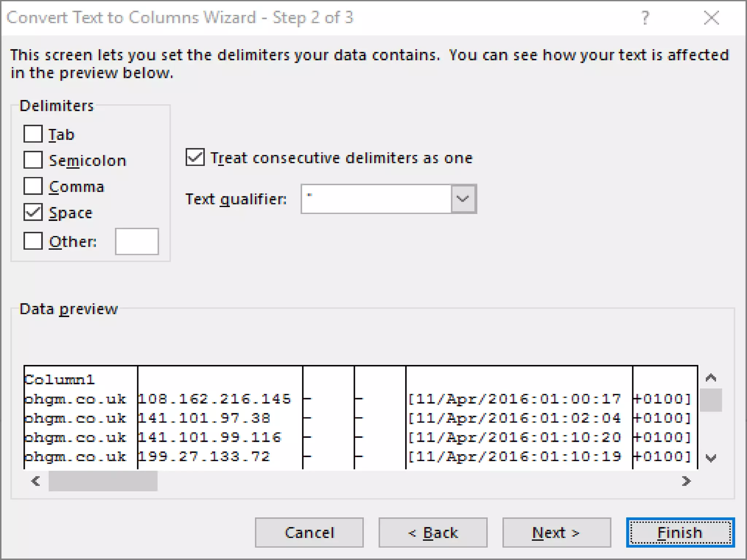Uncheck the Space delimiter checkbox

(33, 212)
